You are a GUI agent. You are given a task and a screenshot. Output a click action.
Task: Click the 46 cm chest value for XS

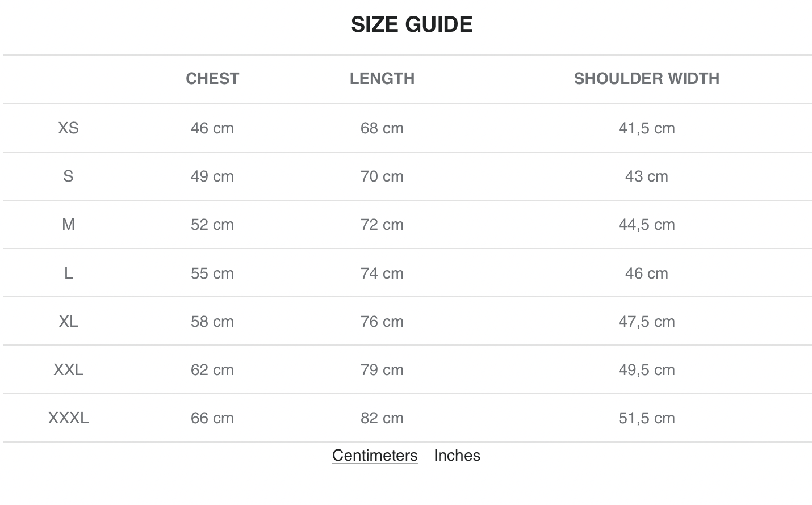coord(212,128)
